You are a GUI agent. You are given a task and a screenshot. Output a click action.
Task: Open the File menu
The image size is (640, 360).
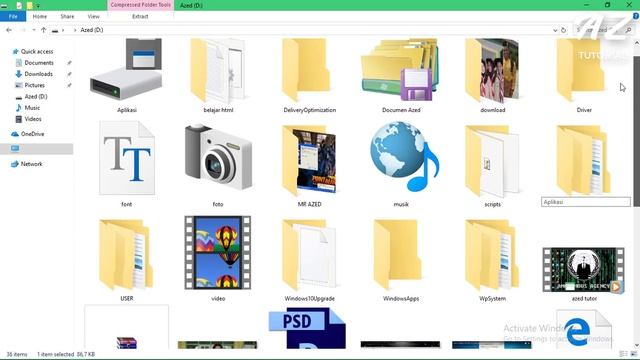(13, 16)
